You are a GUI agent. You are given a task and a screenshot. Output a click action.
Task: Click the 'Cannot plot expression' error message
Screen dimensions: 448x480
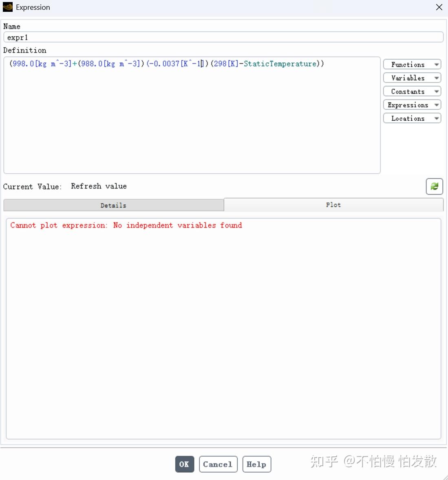[126, 225]
